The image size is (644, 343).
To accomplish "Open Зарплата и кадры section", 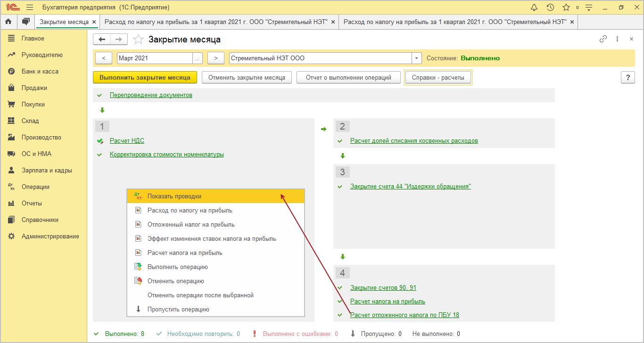I will coord(47,170).
